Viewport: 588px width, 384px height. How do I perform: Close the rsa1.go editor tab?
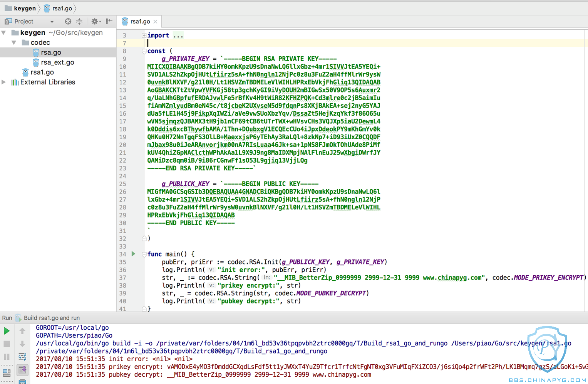click(155, 22)
